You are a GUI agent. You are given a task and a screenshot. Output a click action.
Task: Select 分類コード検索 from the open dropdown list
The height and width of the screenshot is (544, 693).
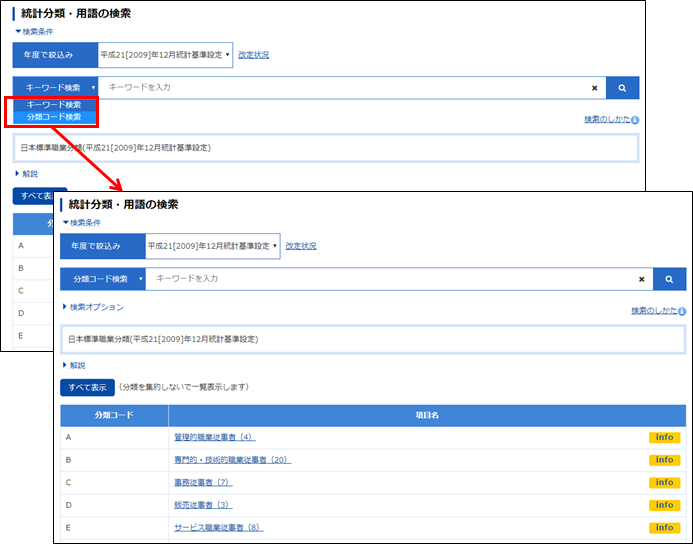click(55, 117)
